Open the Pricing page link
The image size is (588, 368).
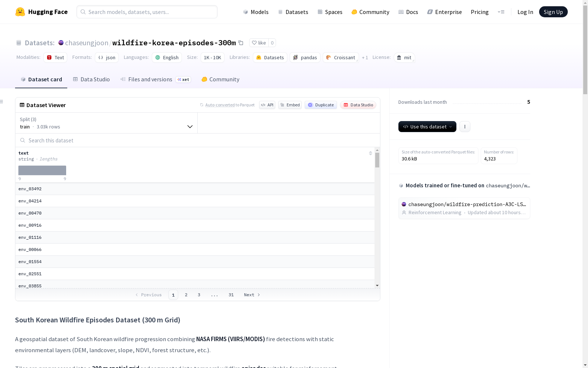pyautogui.click(x=480, y=12)
